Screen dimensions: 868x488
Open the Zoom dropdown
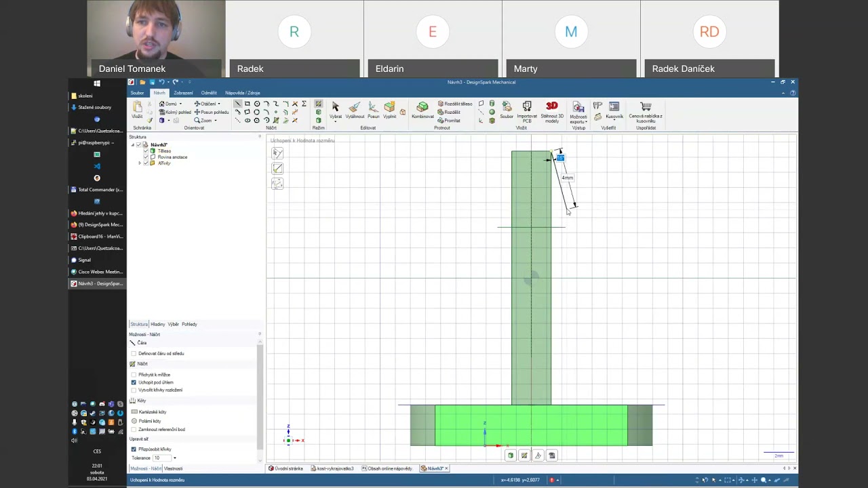pyautogui.click(x=216, y=121)
